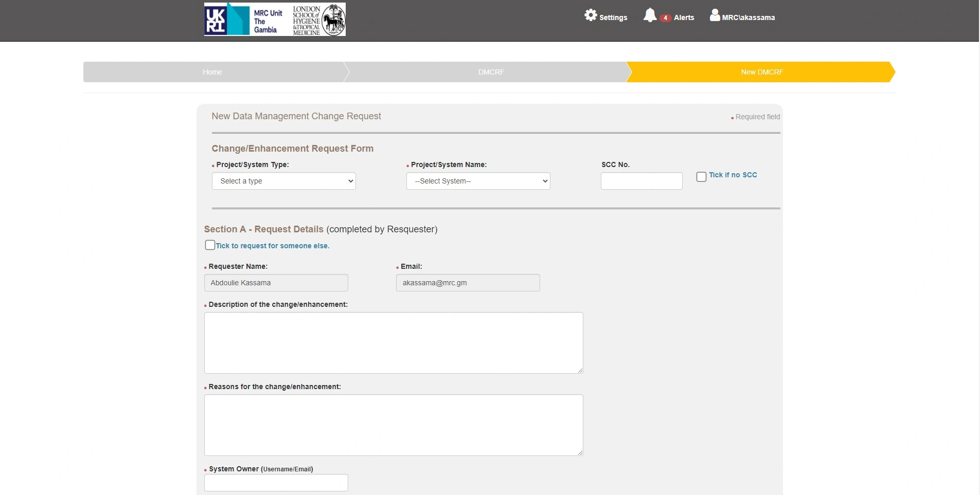980x495 pixels.
Task: Click the Alerts bell icon
Action: (651, 15)
